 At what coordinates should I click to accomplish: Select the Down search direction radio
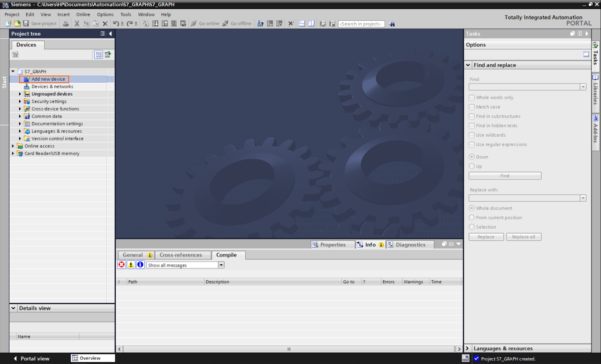tap(472, 157)
